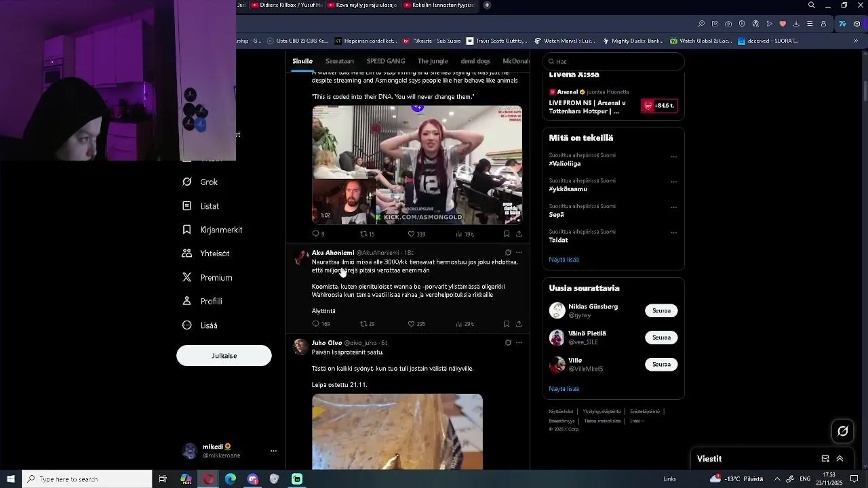This screenshot has height=488, width=868.
Task: Repost the Asmongold video post
Action: pyautogui.click(x=363, y=234)
